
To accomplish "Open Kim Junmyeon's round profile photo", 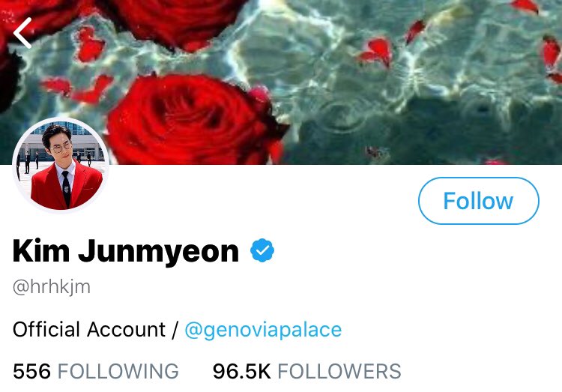I will 61,165.
